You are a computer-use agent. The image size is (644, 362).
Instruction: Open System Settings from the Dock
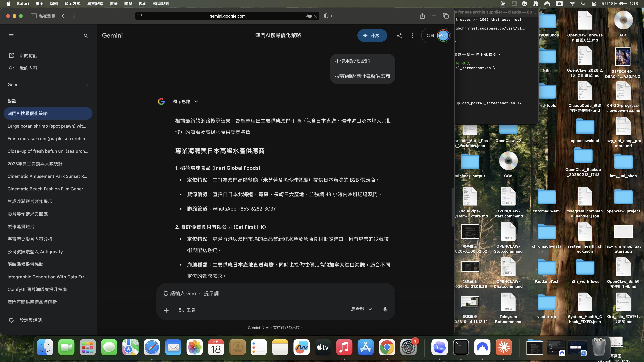[408, 347]
